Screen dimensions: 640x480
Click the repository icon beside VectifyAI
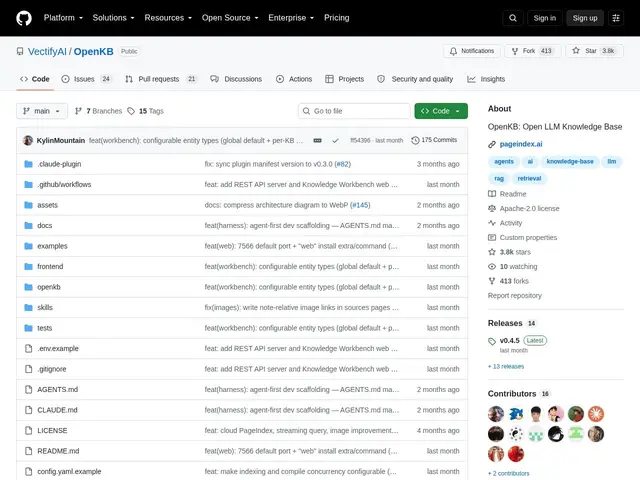[20, 51]
